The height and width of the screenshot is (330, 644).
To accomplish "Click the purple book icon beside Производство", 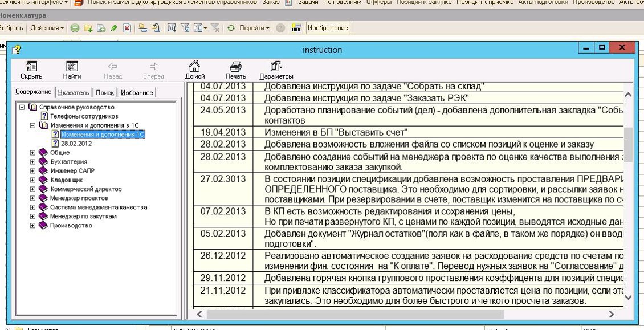I will 43,225.
